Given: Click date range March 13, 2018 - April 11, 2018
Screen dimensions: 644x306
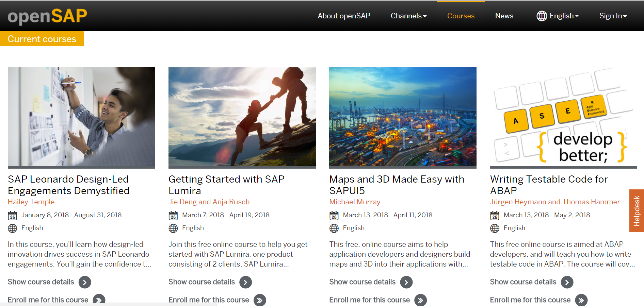Looking at the screenshot, I should pos(388,215).
